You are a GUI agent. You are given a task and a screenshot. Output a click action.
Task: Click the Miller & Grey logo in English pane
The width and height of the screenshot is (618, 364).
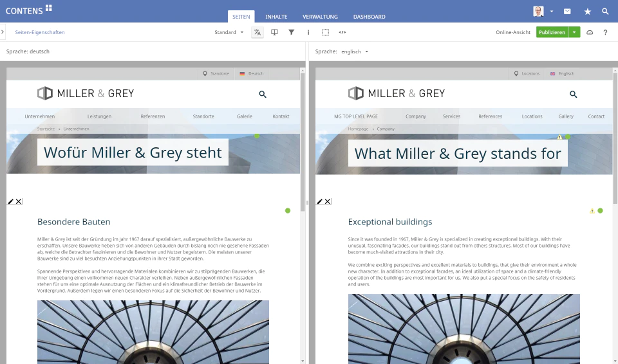coord(397,93)
